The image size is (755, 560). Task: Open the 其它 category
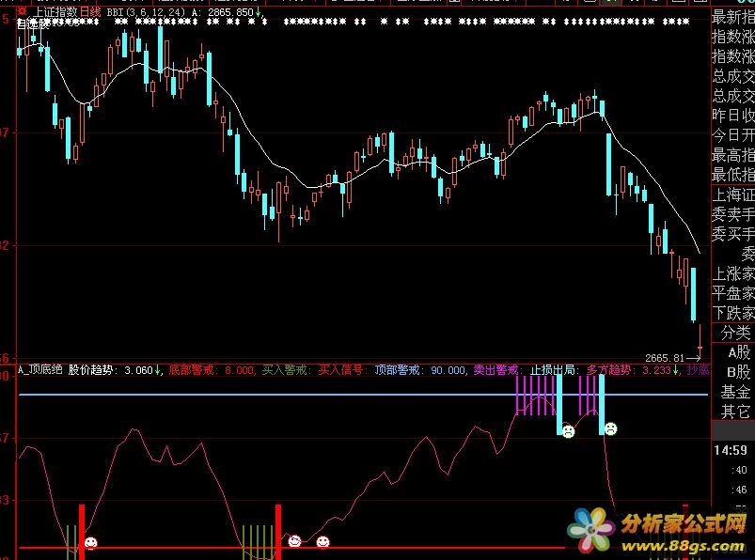click(x=733, y=412)
